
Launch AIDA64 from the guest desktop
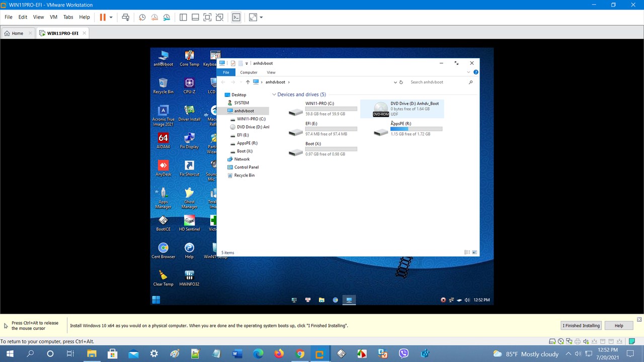click(x=163, y=141)
